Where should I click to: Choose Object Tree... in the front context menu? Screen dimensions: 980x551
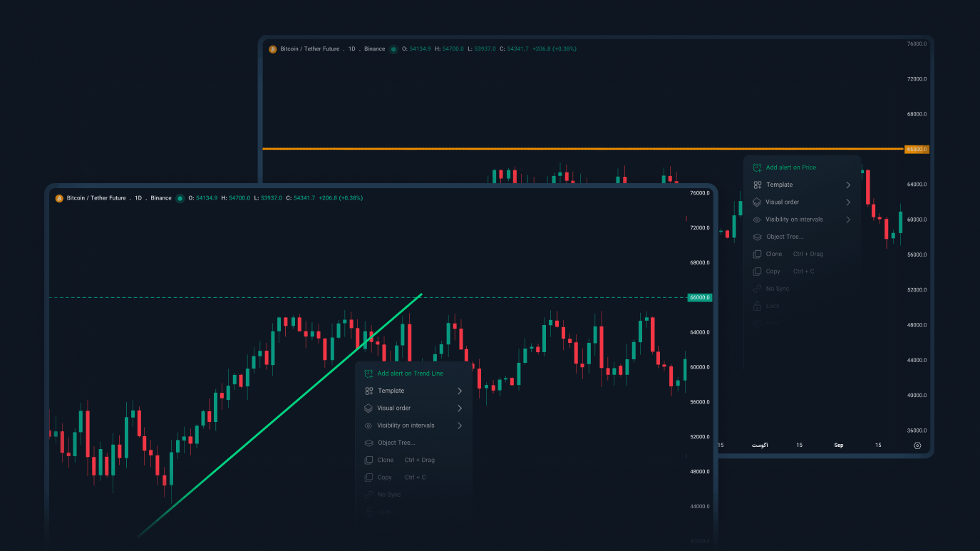[x=396, y=443]
